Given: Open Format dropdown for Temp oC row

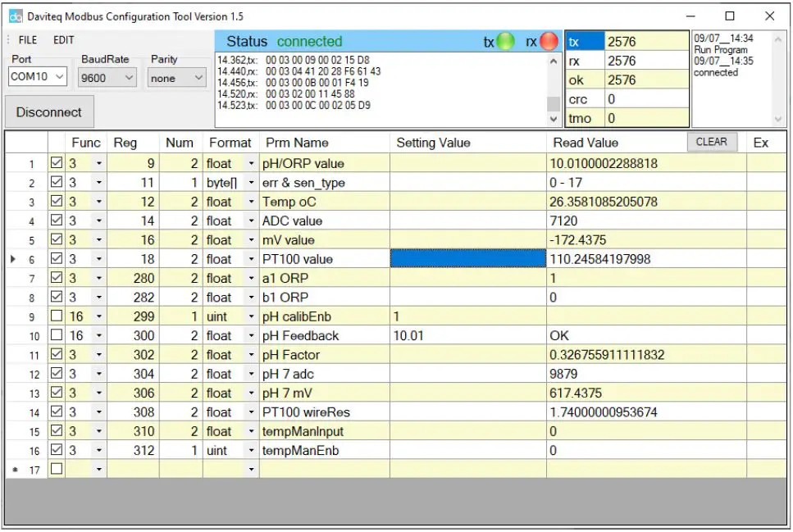Looking at the screenshot, I should [251, 202].
